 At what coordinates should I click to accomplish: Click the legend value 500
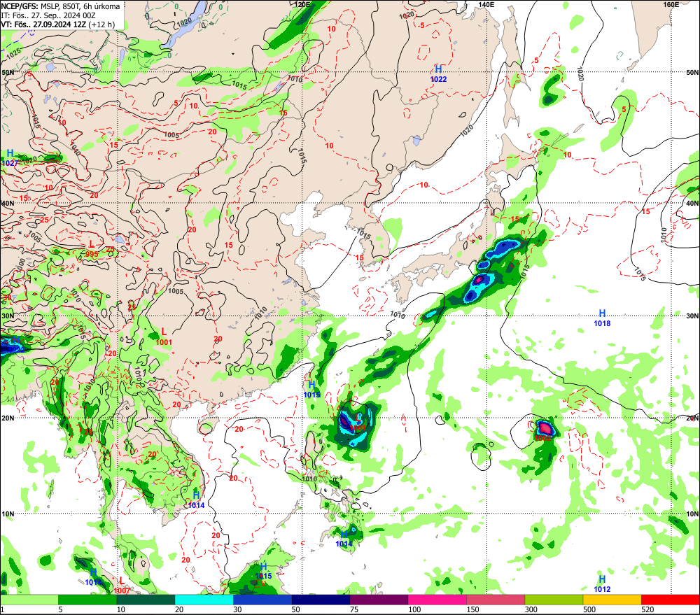[x=589, y=609]
